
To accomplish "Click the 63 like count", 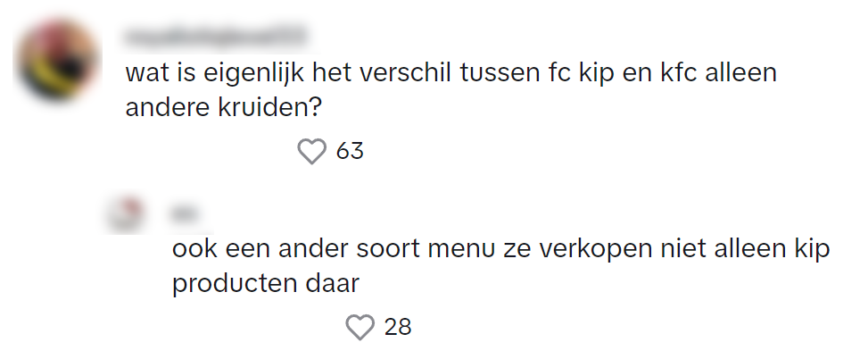I will click(350, 152).
